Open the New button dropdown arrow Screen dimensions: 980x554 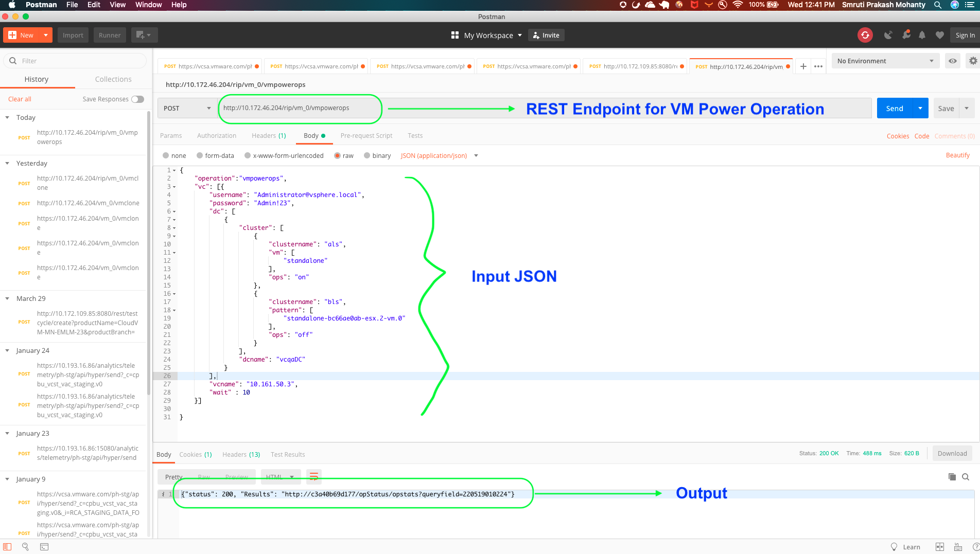[45, 35]
